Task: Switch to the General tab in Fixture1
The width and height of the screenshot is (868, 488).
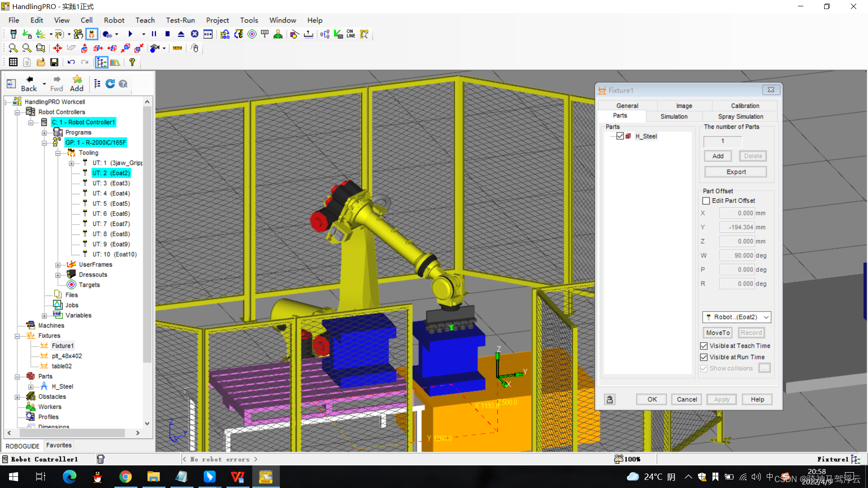Action: pyautogui.click(x=627, y=106)
